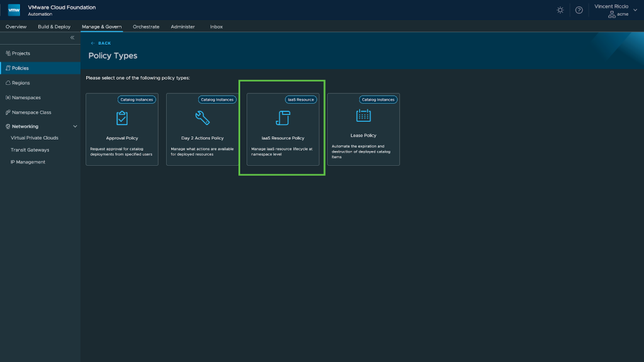Click the Day 2 Actions wrench icon
Screen dimensions: 644x362
point(203,118)
